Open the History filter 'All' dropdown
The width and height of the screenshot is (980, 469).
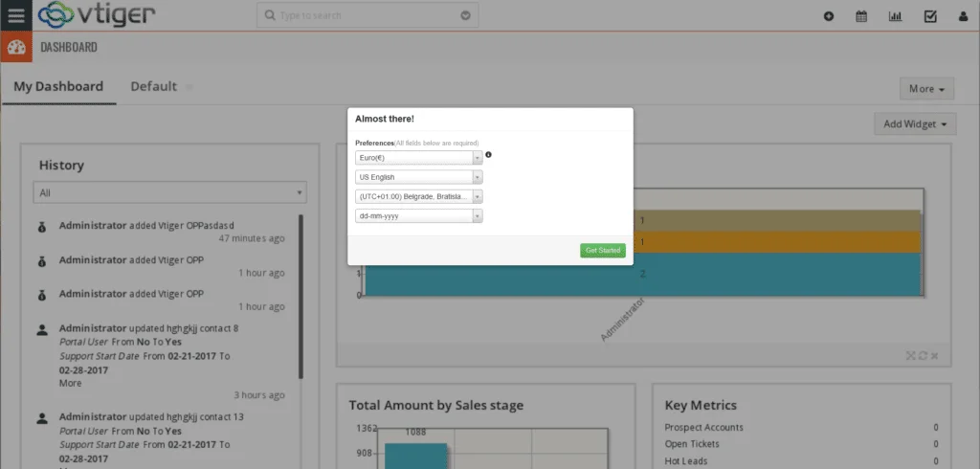[x=170, y=192]
